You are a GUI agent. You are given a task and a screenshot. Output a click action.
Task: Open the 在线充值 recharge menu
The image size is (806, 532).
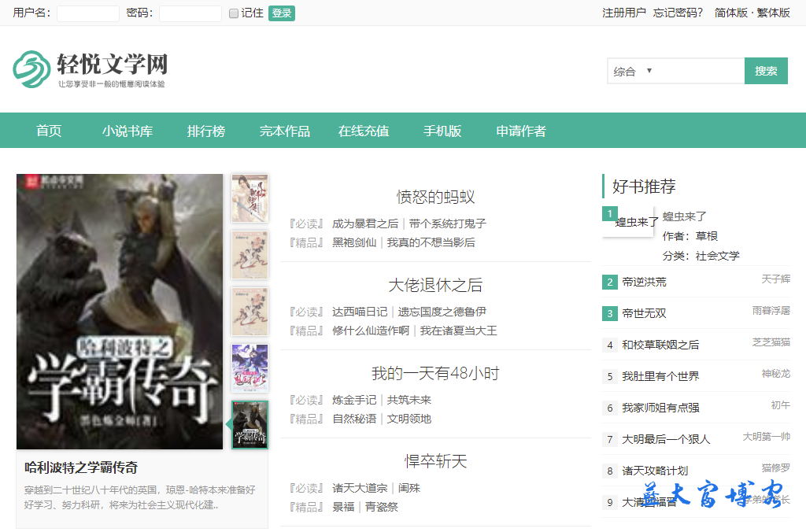pyautogui.click(x=364, y=131)
